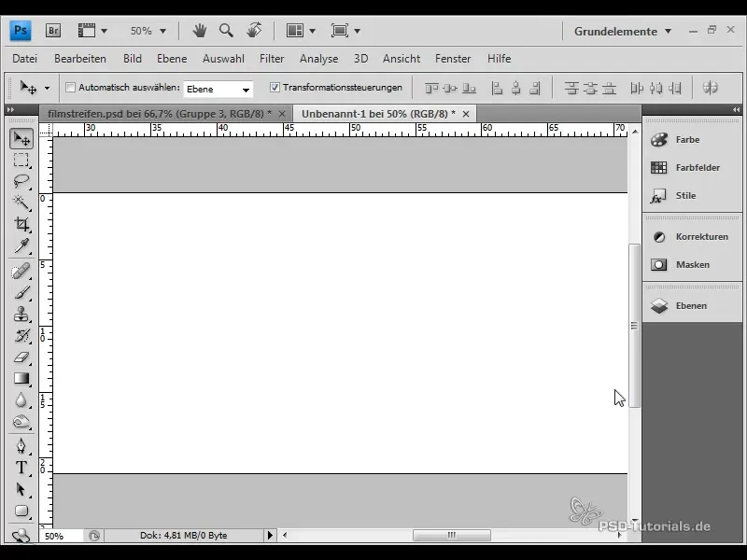
Task: Select the Pen tool
Action: 21,446
